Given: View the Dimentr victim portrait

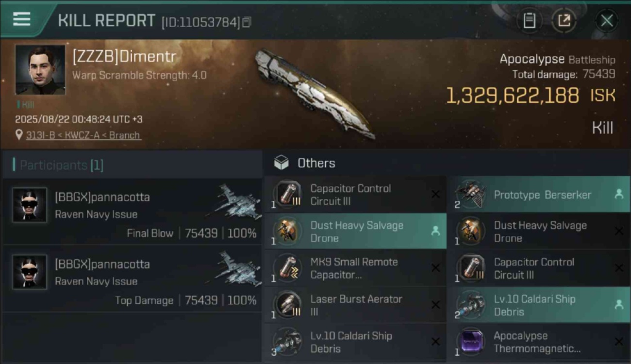Looking at the screenshot, I should click(x=40, y=70).
